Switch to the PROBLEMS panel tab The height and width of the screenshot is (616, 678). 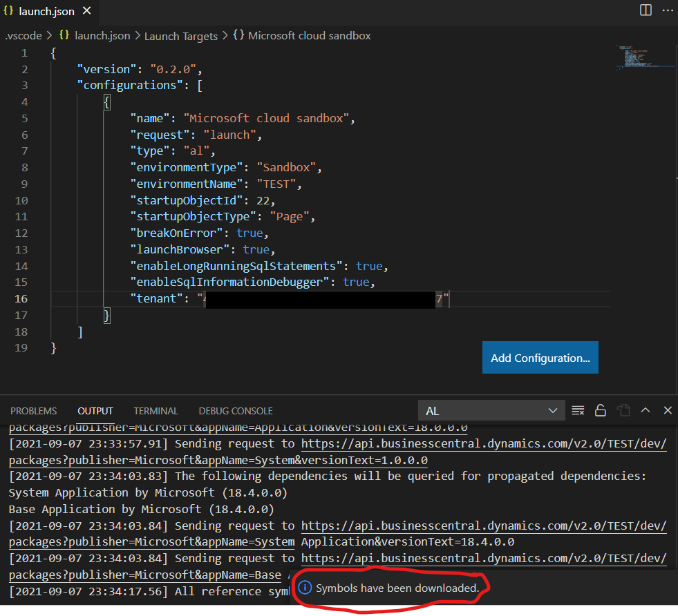click(x=33, y=411)
